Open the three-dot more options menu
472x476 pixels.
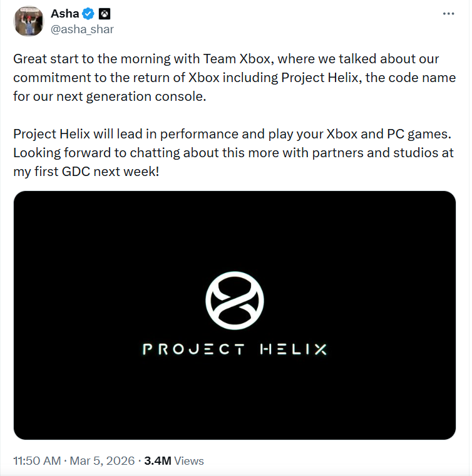(448, 14)
